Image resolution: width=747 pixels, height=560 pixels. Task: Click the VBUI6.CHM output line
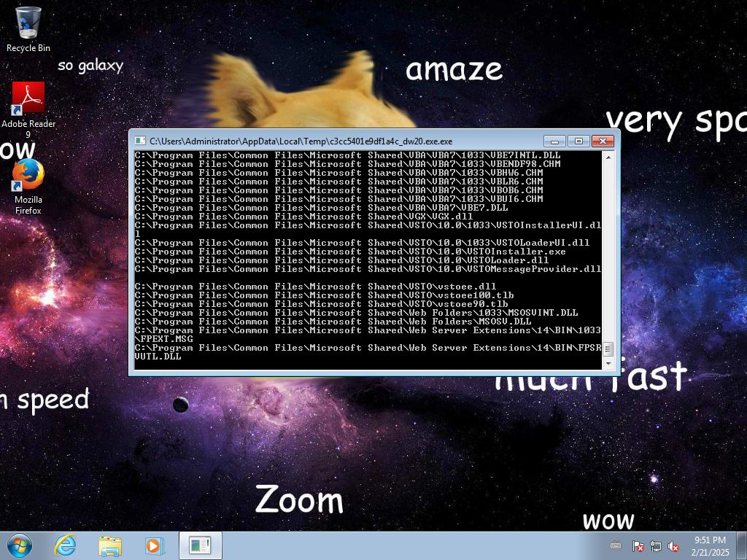click(338, 199)
